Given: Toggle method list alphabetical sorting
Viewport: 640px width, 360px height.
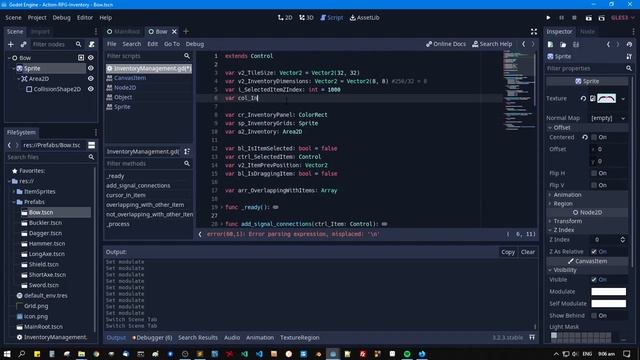Looking at the screenshot, I should [187, 151].
